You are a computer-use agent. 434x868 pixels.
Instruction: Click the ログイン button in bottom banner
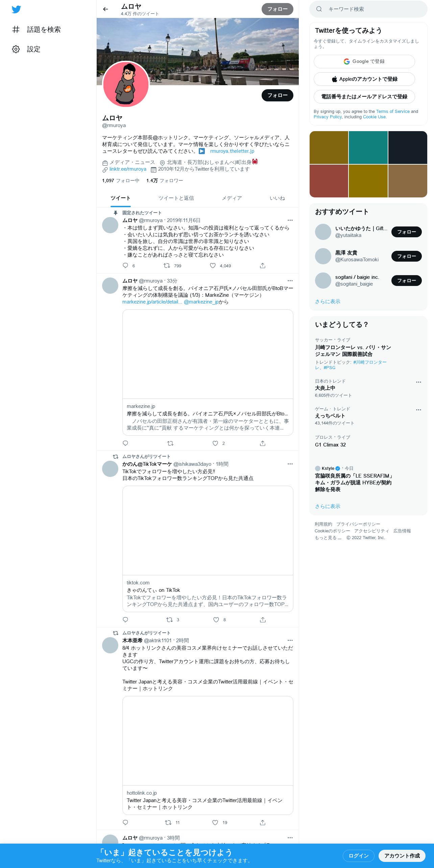359,855
